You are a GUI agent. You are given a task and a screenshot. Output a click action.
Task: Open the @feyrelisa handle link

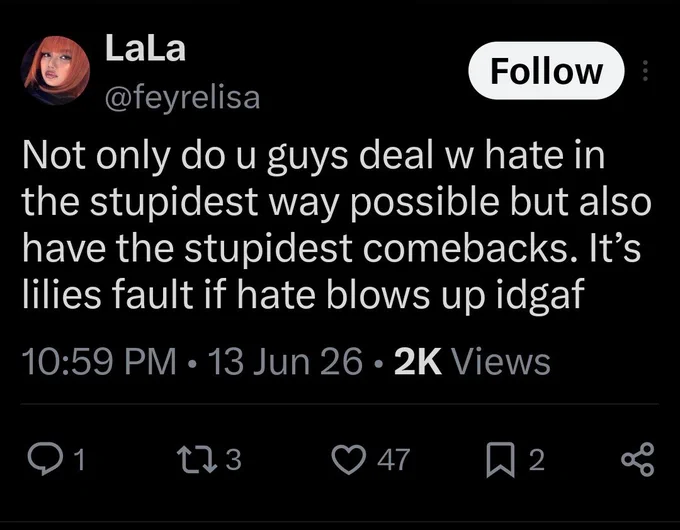coord(183,97)
